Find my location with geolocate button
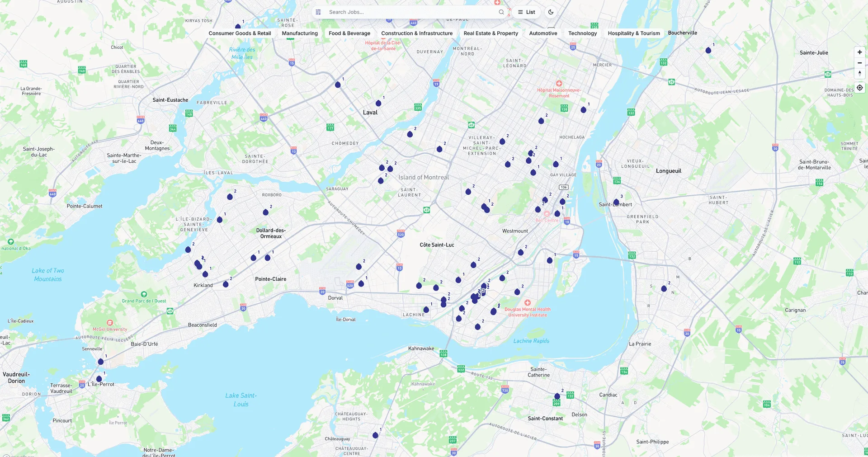This screenshot has height=457, width=868. [859, 88]
